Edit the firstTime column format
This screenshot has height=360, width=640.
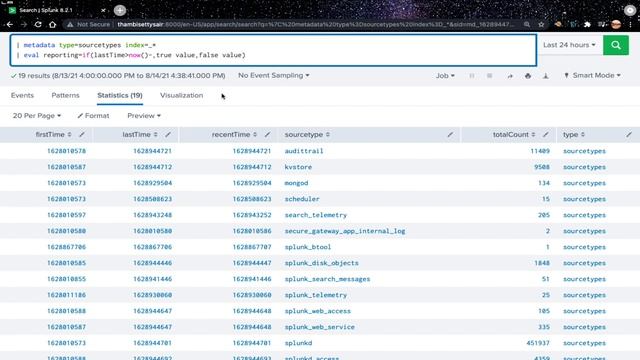pyautogui.click(x=82, y=134)
